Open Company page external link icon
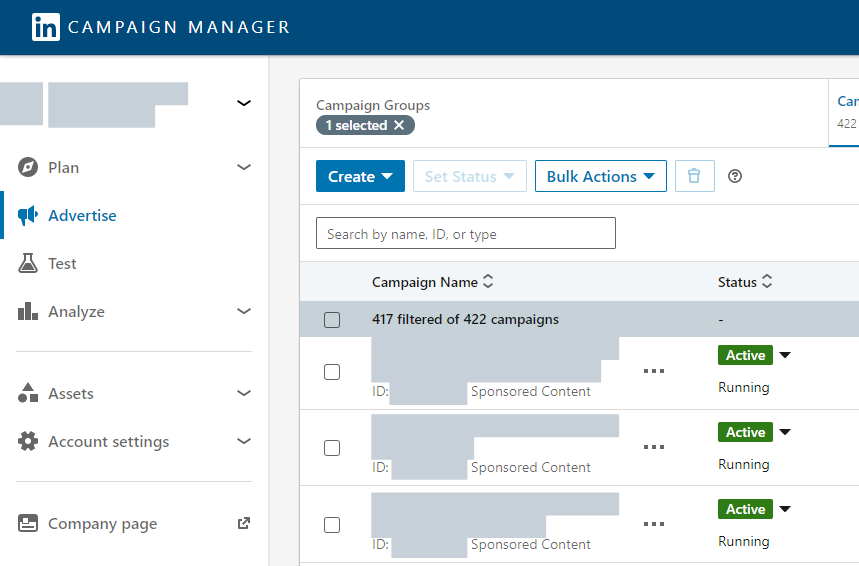This screenshot has height=566, width=859. 244,523
